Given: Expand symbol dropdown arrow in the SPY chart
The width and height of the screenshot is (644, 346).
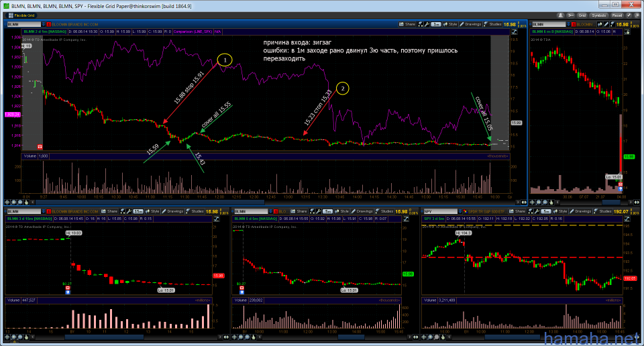Looking at the screenshot, I should click(460, 211).
